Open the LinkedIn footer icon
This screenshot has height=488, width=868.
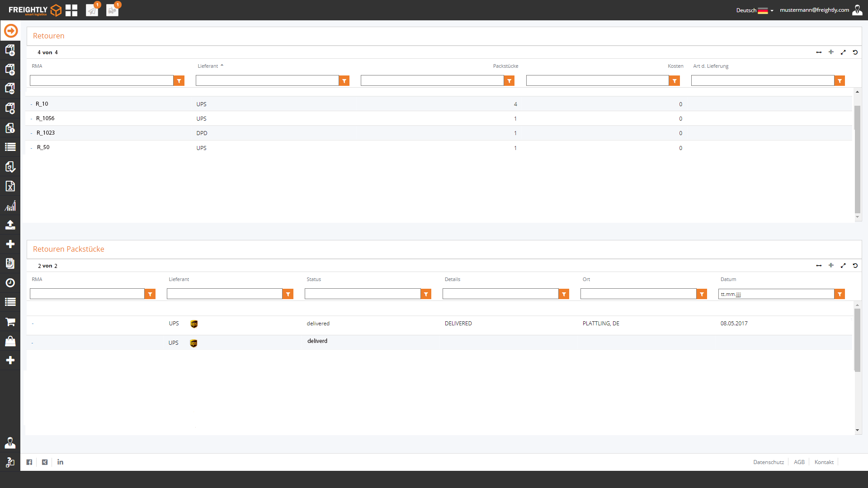[60, 462]
